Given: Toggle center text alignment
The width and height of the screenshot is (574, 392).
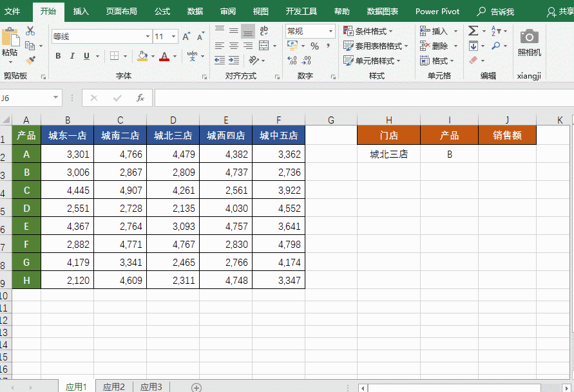Looking at the screenshot, I should click(x=234, y=46).
